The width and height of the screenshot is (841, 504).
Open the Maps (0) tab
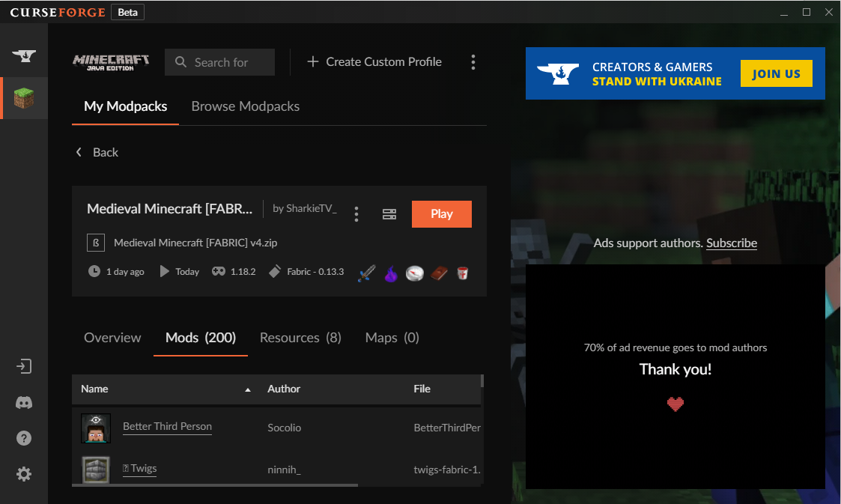pyautogui.click(x=392, y=338)
